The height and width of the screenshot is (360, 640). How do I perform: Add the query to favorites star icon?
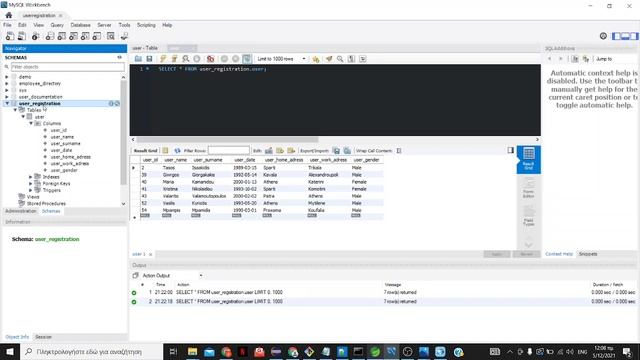[316, 59]
